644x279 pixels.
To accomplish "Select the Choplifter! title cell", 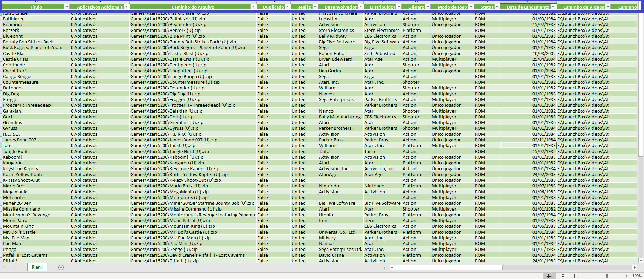I will [36, 71].
